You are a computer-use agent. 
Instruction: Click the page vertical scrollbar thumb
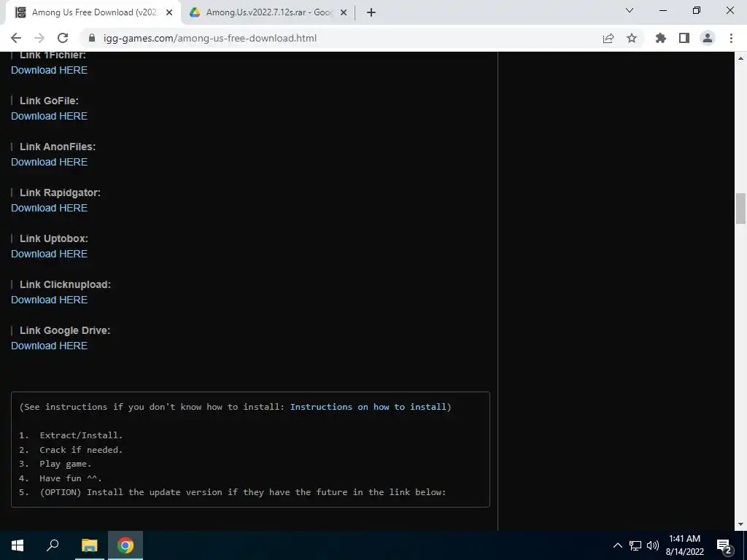click(x=740, y=208)
